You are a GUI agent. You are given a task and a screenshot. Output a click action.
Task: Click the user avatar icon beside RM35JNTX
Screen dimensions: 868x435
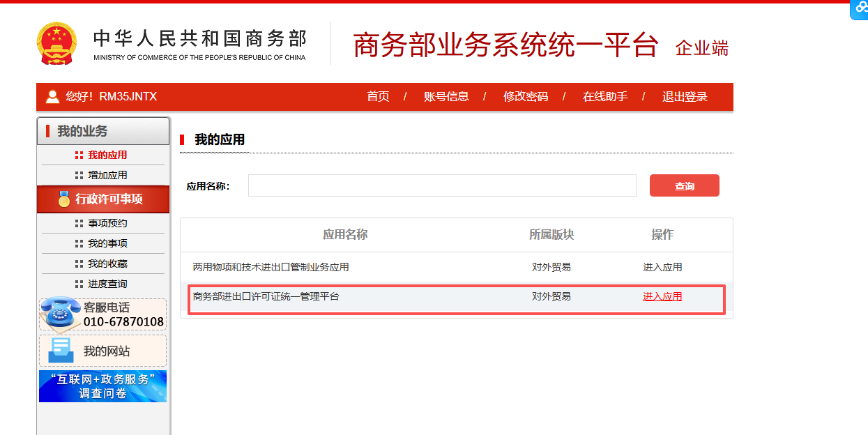coord(52,97)
